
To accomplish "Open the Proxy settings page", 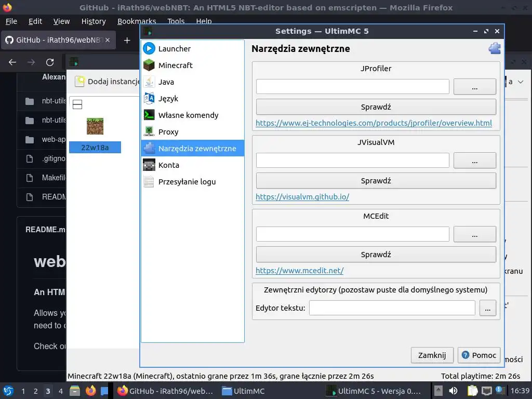I will (192, 131).
